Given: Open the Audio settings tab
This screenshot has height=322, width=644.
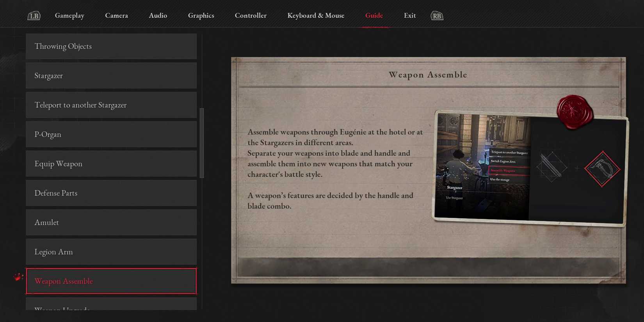Looking at the screenshot, I should pos(158,16).
